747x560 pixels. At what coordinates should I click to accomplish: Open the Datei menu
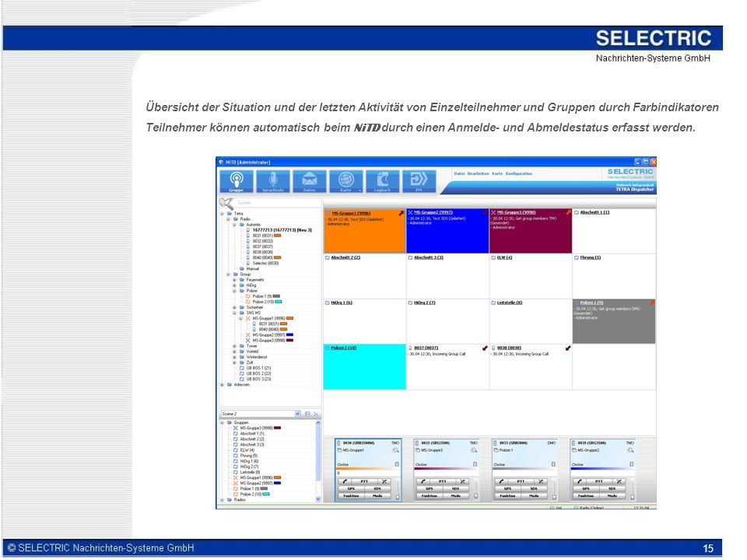459,173
